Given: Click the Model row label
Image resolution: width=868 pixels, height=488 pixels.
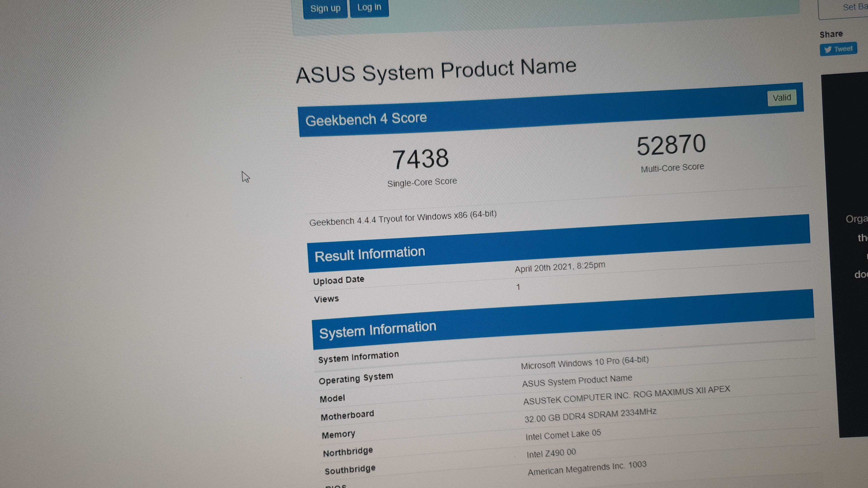Looking at the screenshot, I should tap(332, 398).
